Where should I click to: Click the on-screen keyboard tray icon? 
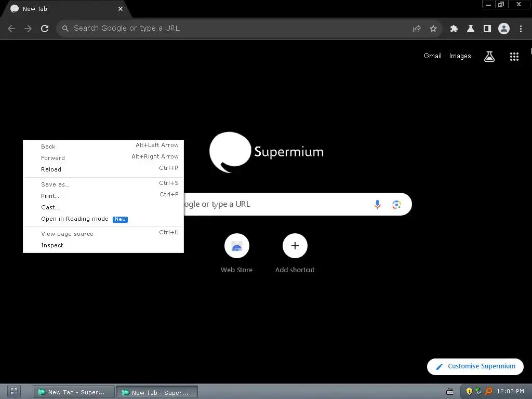click(x=449, y=392)
